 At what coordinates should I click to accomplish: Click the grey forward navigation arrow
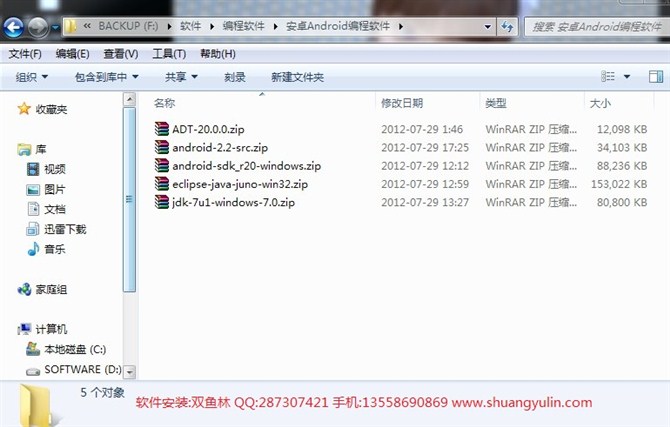38,27
